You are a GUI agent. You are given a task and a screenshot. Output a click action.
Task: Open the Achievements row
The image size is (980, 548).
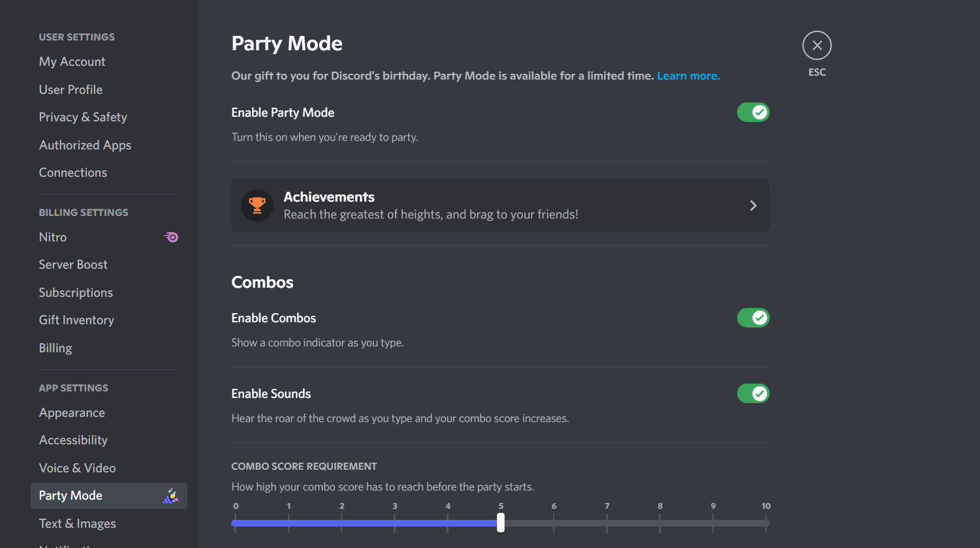click(x=500, y=205)
